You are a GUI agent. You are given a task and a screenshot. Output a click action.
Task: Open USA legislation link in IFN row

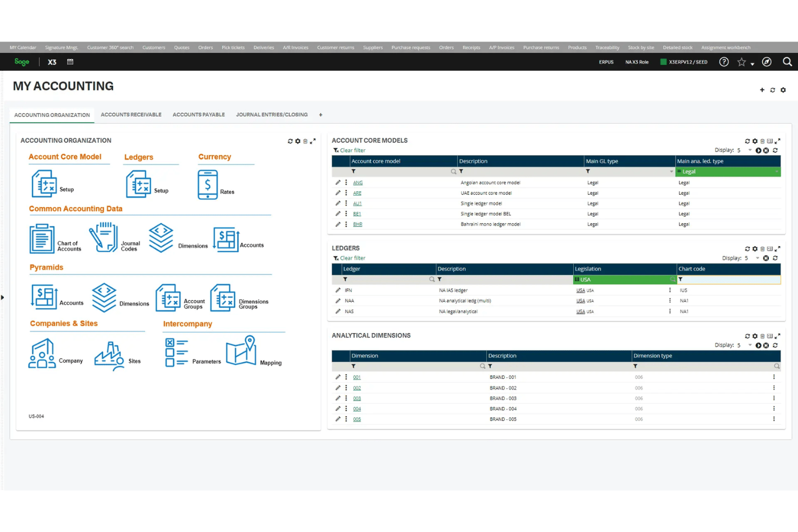[581, 291]
